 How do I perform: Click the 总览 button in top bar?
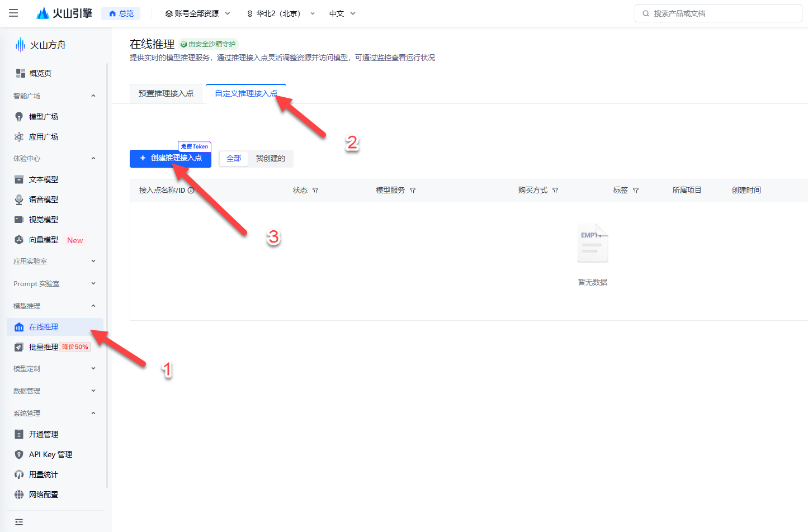(120, 13)
